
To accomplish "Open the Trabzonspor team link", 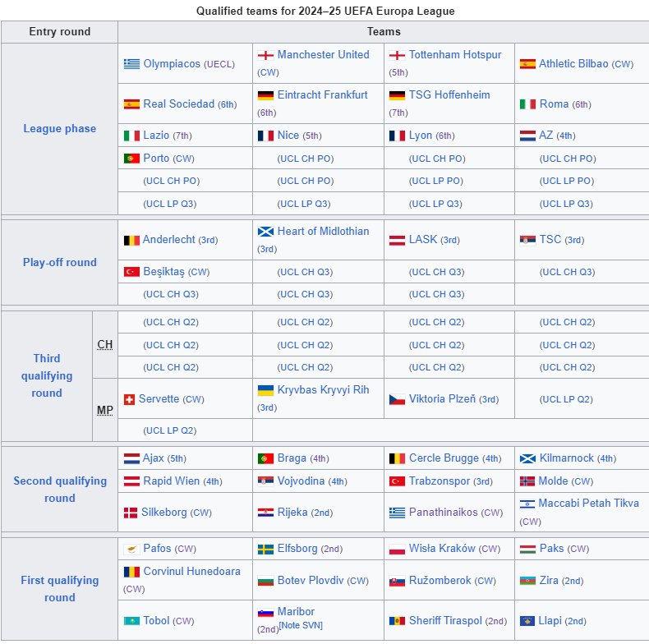I will click(440, 481).
